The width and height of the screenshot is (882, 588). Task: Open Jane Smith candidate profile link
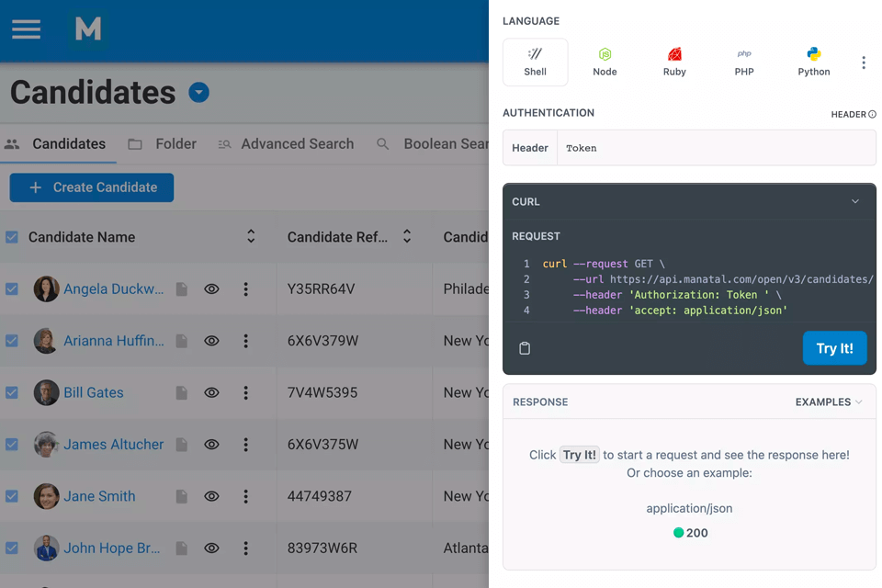(x=99, y=496)
